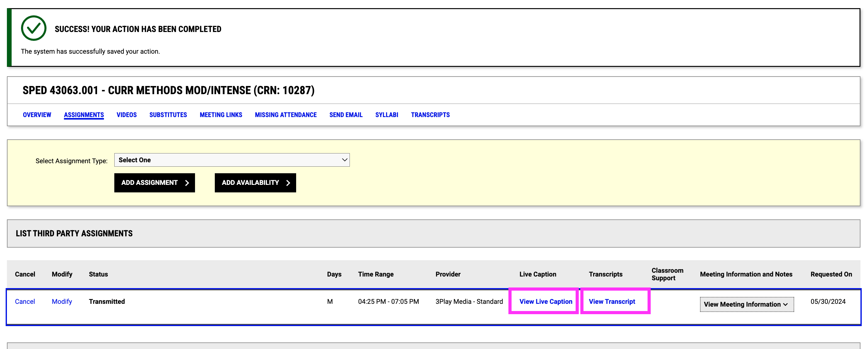
Task: Click the 05/30/2024 requested date
Action: (828, 302)
